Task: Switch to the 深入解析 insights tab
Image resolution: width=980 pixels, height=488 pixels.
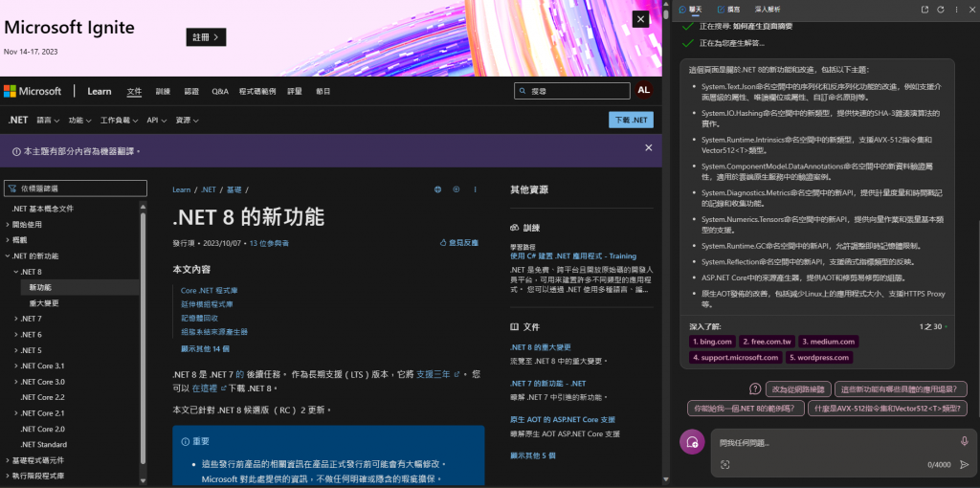Action: pos(768,10)
